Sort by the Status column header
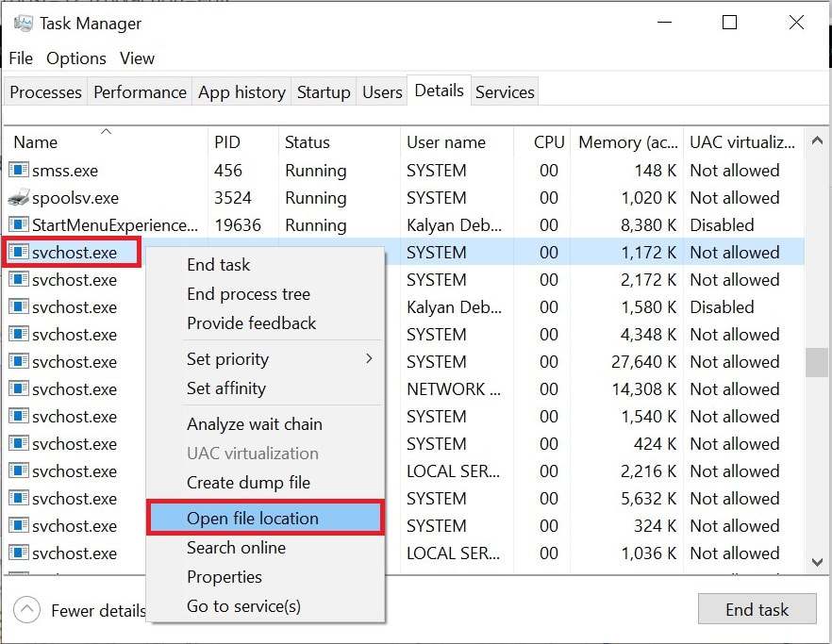The height and width of the screenshot is (644, 832). coord(339,142)
